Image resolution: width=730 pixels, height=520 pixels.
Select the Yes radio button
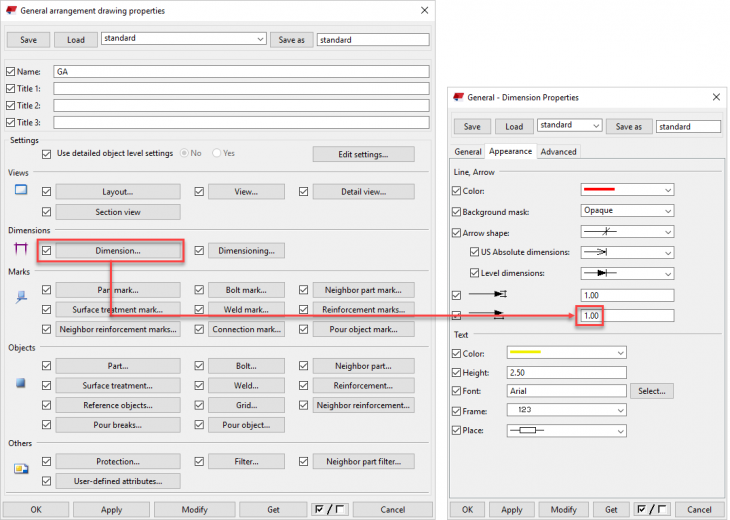point(216,153)
